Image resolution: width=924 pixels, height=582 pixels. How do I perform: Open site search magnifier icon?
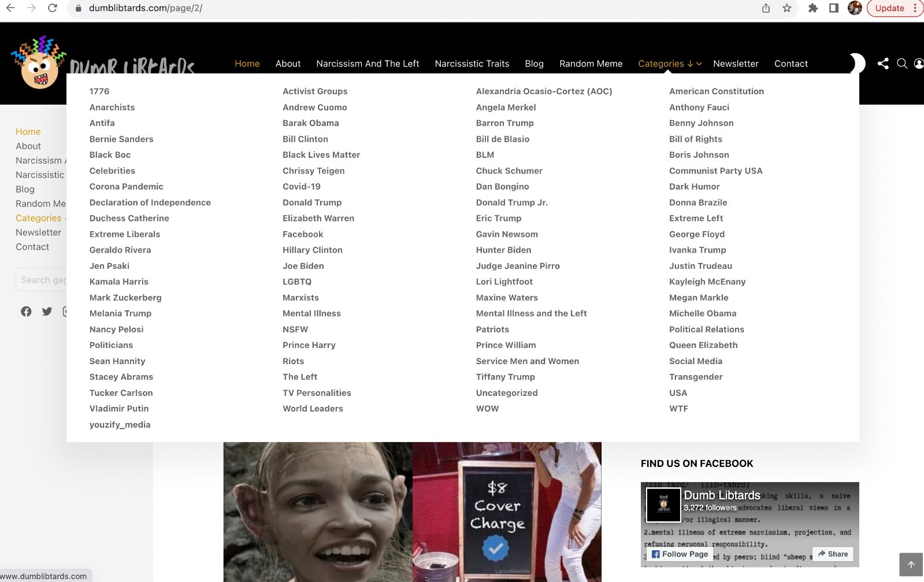coord(901,64)
